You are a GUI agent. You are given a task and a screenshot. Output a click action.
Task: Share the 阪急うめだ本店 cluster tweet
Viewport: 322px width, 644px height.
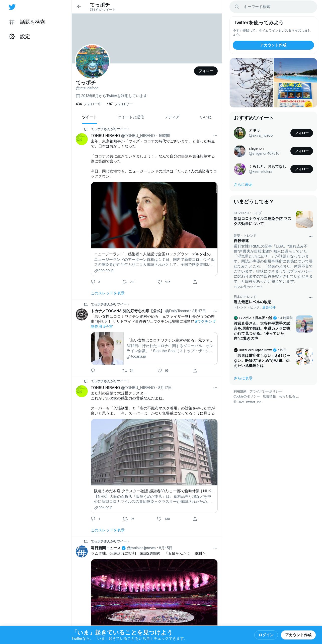click(195, 519)
